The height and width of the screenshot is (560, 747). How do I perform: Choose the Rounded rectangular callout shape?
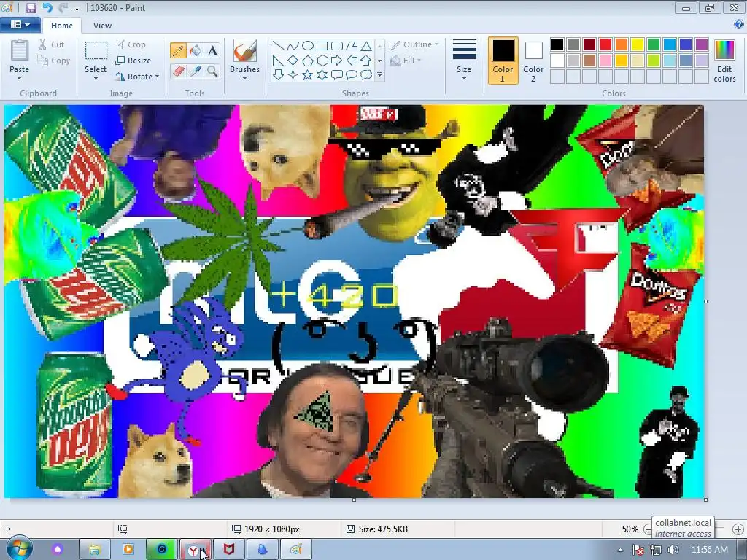coord(337,75)
